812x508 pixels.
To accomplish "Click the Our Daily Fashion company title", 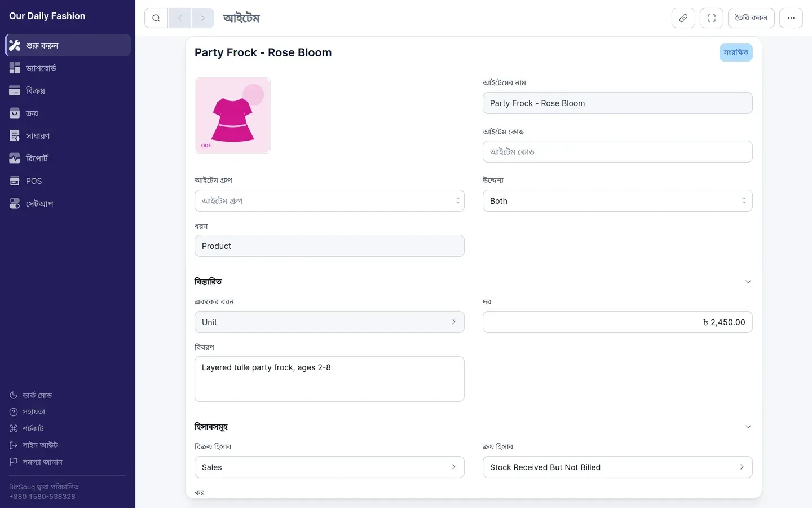I will pos(47,16).
